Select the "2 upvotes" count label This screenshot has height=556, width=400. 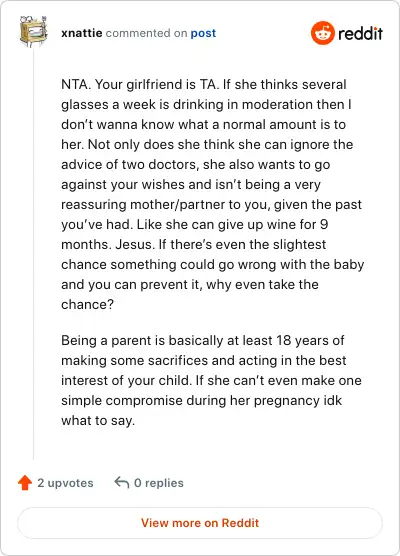(x=65, y=483)
